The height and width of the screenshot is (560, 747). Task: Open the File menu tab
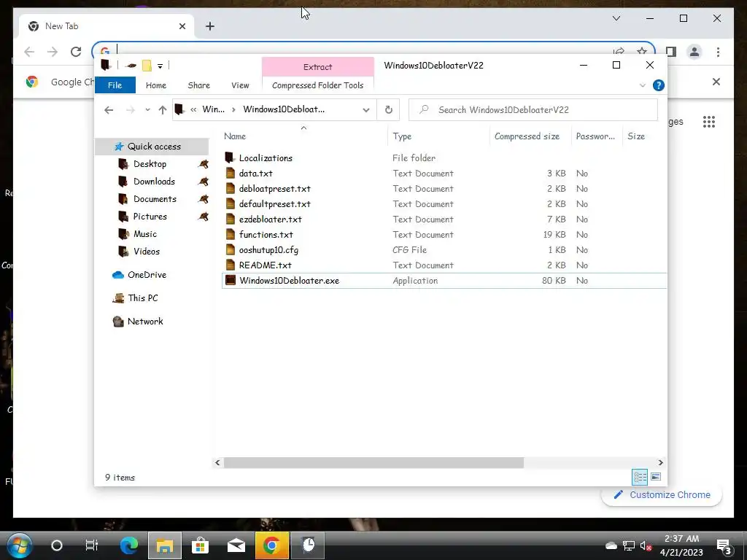coord(115,85)
